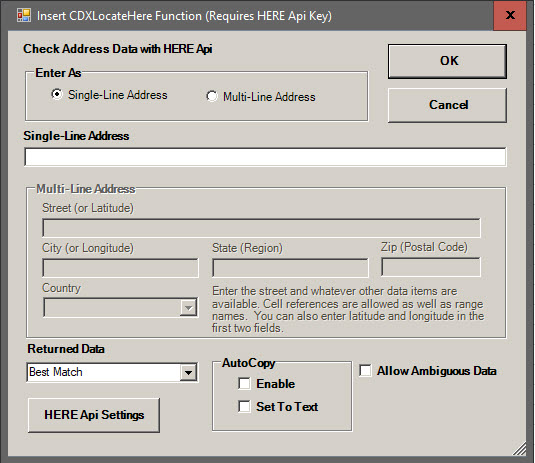
Task: Confirm with the OK button
Action: click(x=447, y=61)
